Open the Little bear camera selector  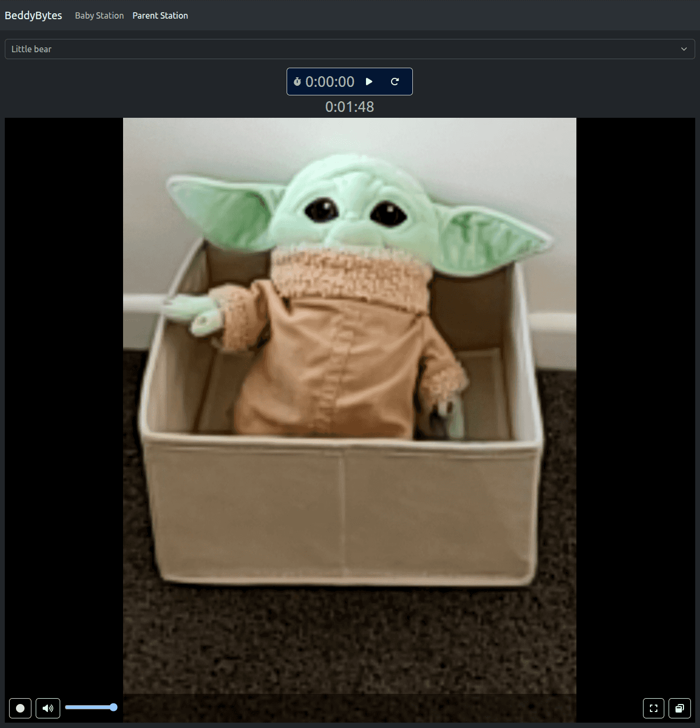(349, 49)
